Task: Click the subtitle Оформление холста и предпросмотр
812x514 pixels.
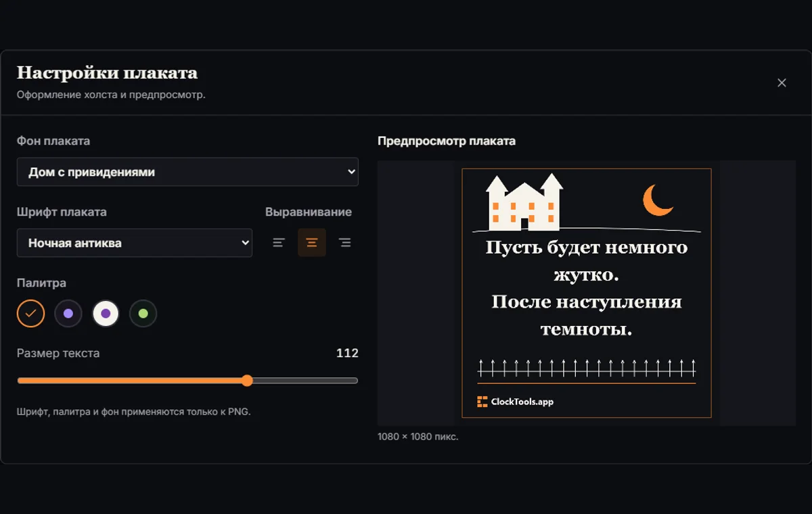Action: (111, 95)
